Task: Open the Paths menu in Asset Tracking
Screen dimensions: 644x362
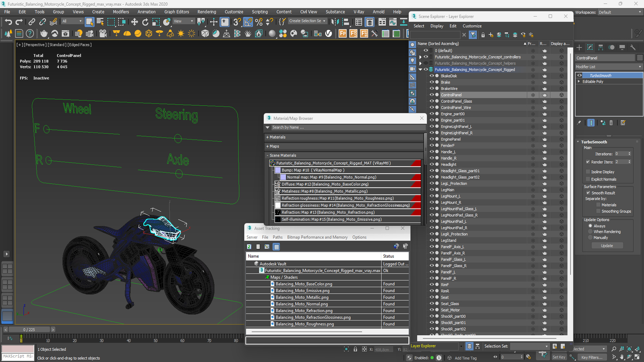Action: [277, 237]
